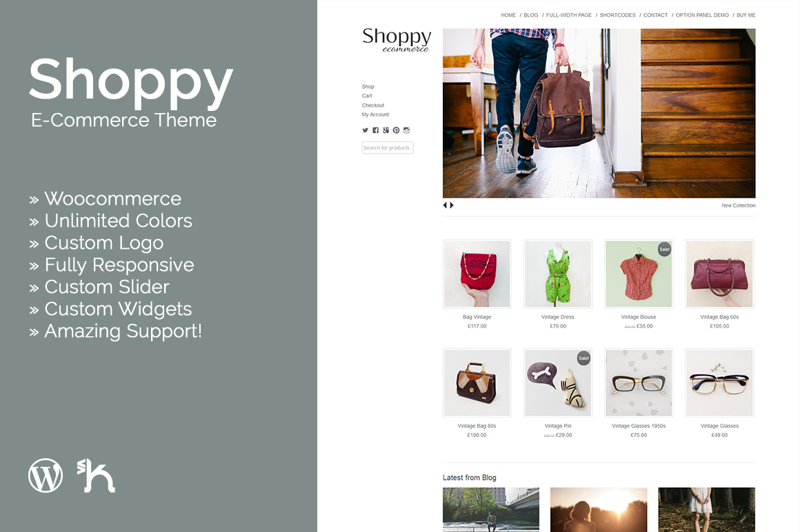The height and width of the screenshot is (532, 800).
Task: Open the Vintage Blouse product thumbnail
Action: 638,274
